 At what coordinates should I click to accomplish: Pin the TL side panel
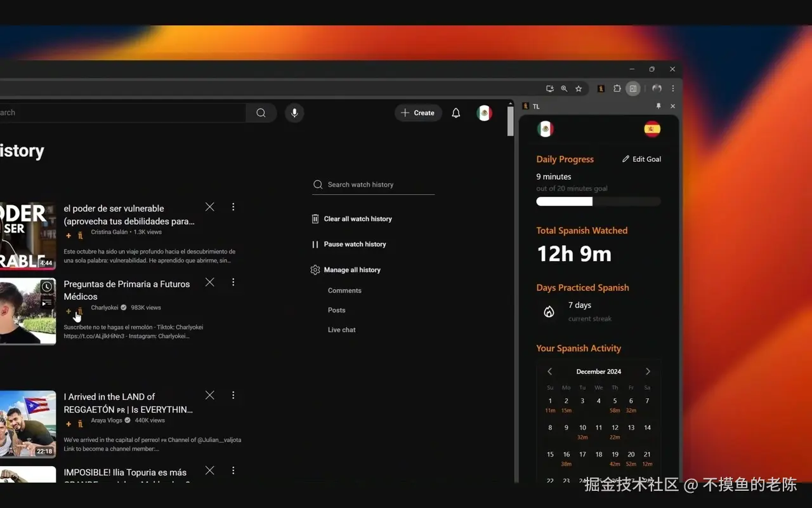tap(658, 106)
